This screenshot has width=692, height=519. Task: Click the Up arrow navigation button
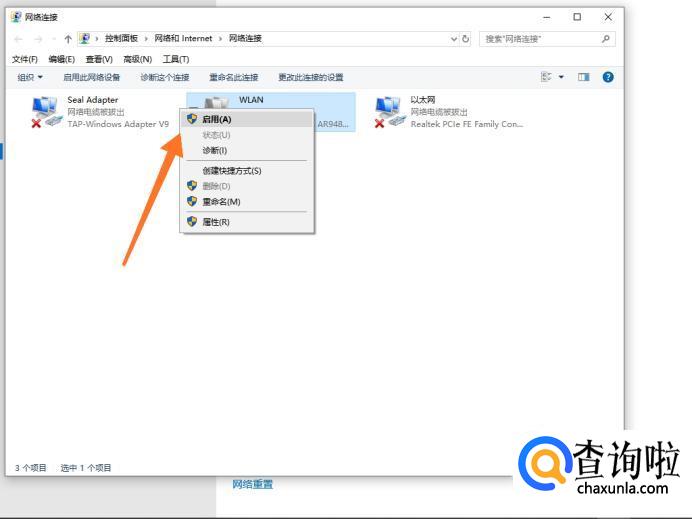point(68,39)
